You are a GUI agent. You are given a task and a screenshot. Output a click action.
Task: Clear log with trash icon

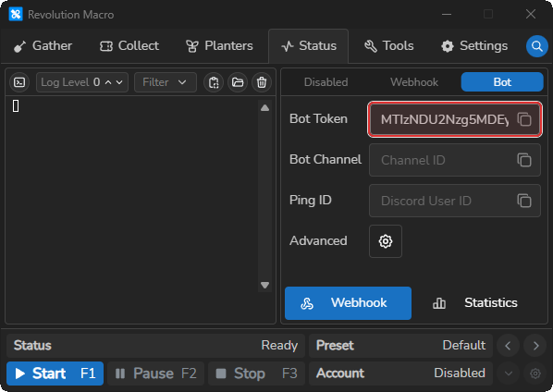click(x=262, y=82)
